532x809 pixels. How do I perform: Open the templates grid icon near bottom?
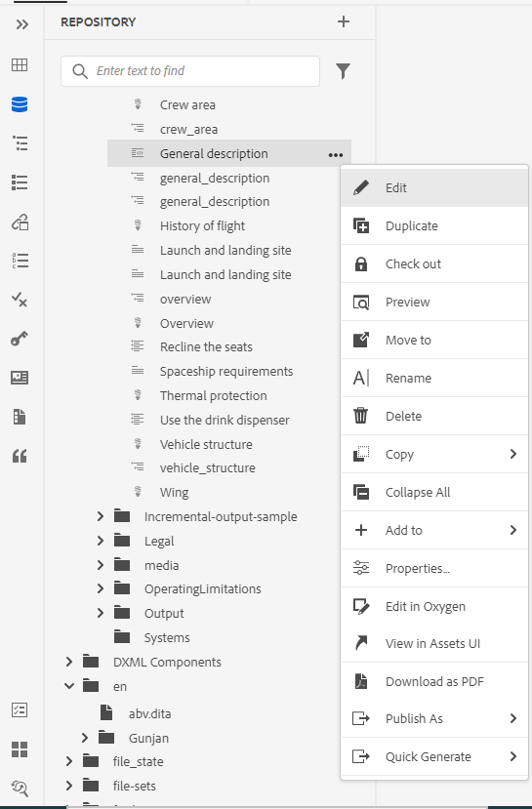20,749
